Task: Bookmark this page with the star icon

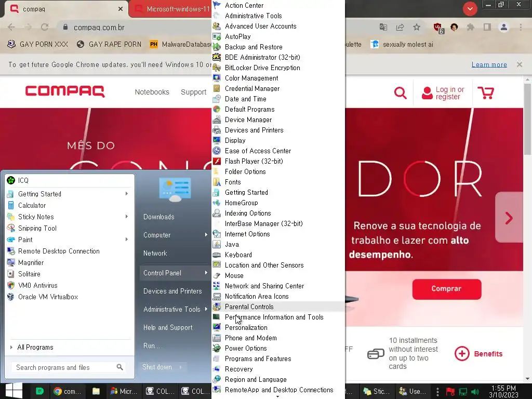Action: coord(417,27)
